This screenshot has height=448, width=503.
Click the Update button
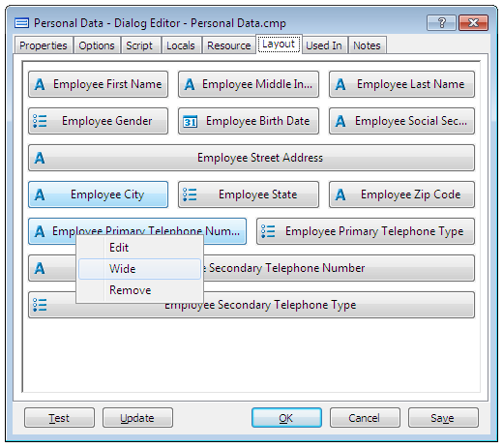coord(137,418)
